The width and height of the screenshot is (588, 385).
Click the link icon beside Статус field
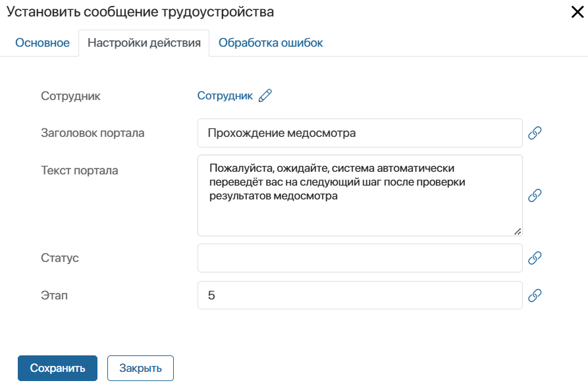pyautogui.click(x=535, y=258)
